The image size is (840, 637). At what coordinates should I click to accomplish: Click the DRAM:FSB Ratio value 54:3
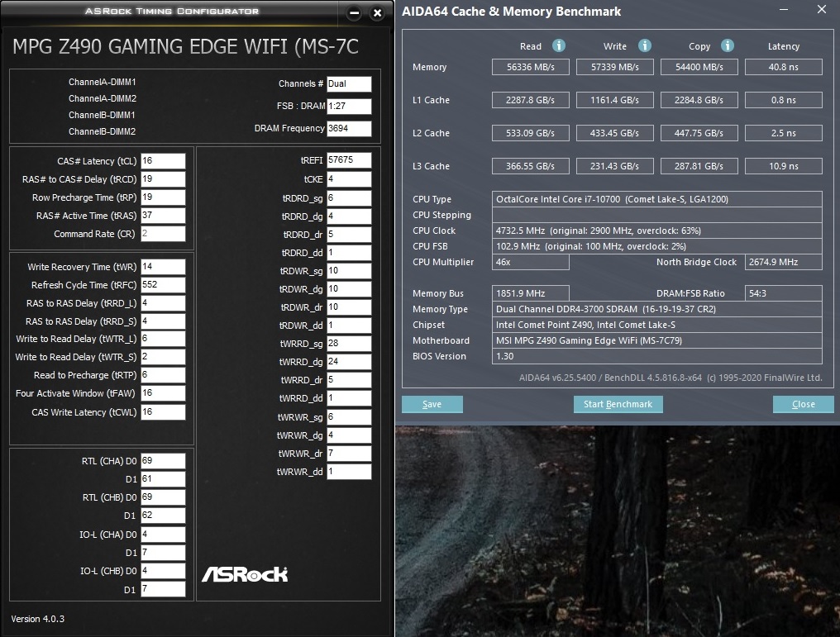(x=783, y=293)
